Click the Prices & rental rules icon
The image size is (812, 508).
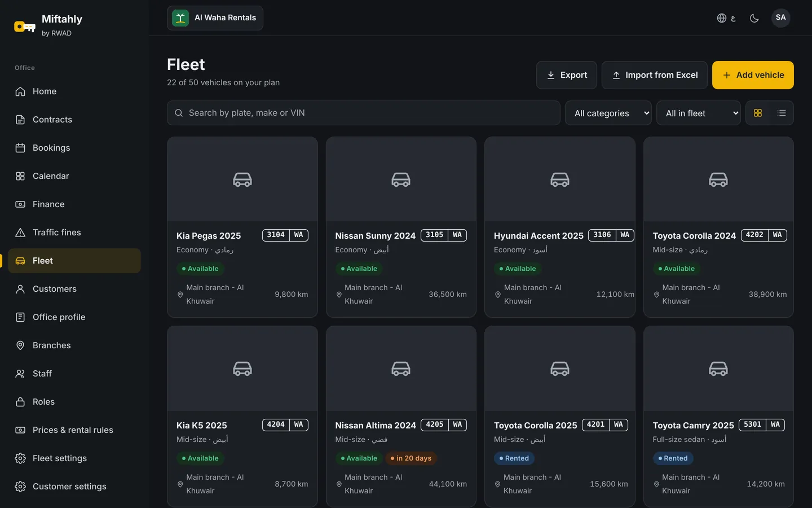pos(20,430)
